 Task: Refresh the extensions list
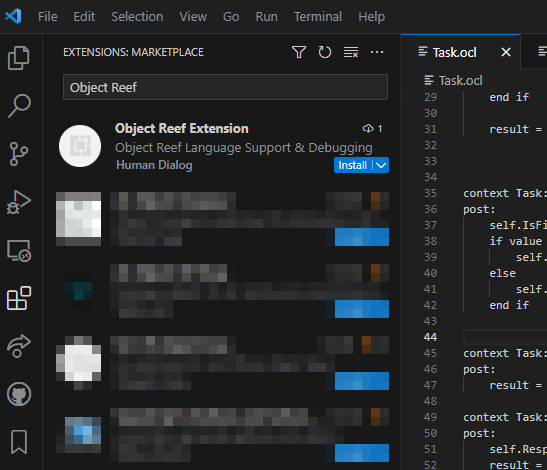click(325, 52)
